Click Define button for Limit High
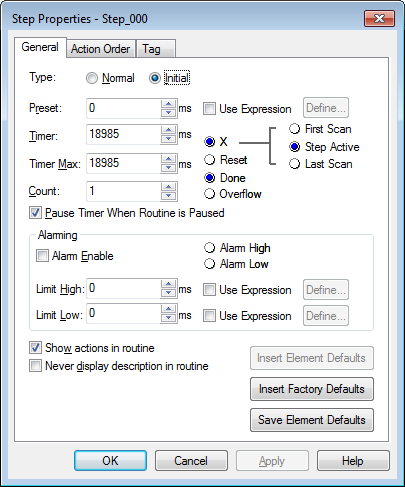Viewport: 405px width, 487px height. (x=326, y=290)
